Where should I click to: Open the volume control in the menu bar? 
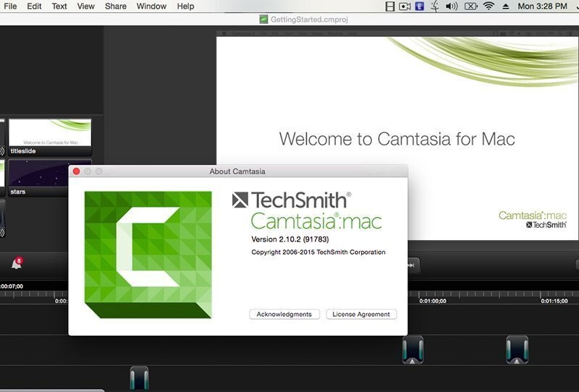pyautogui.click(x=452, y=7)
